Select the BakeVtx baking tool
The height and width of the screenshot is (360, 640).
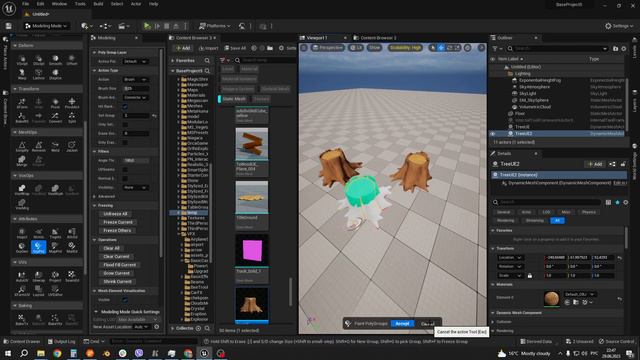point(55,320)
